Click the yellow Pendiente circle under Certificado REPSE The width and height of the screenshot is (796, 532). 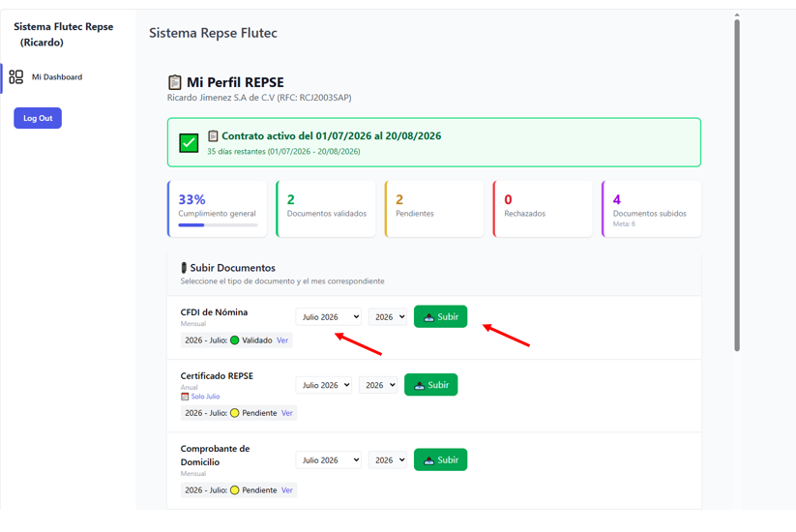(x=234, y=413)
